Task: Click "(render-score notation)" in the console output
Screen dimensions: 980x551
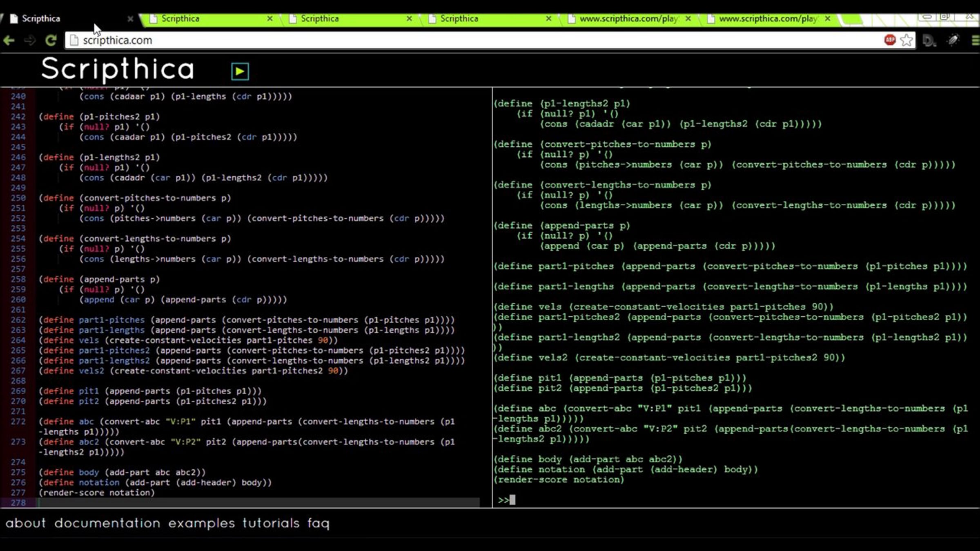Action: click(559, 480)
